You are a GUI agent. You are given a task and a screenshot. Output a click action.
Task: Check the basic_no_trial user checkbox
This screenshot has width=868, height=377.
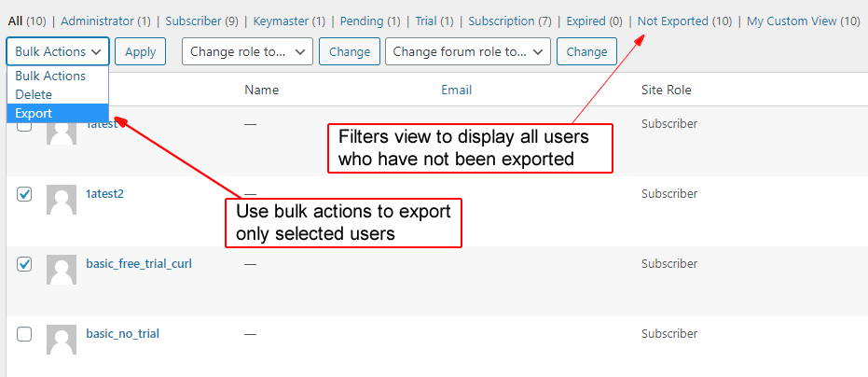pos(24,334)
